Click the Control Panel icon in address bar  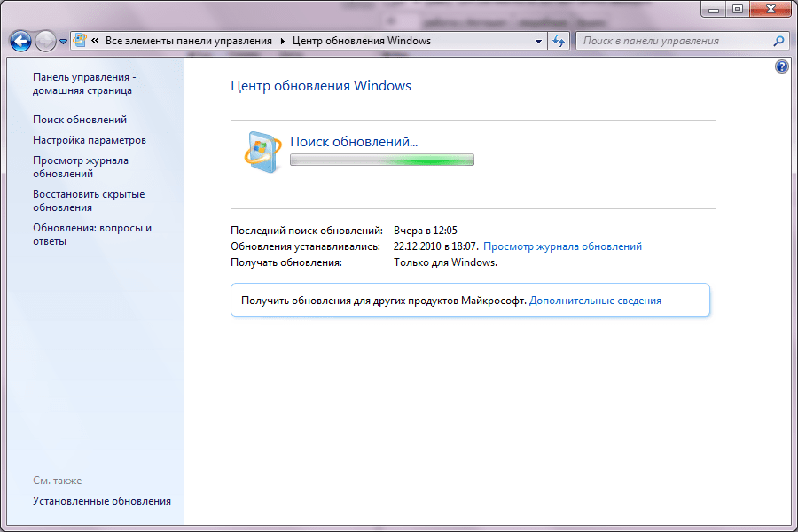(x=80, y=40)
